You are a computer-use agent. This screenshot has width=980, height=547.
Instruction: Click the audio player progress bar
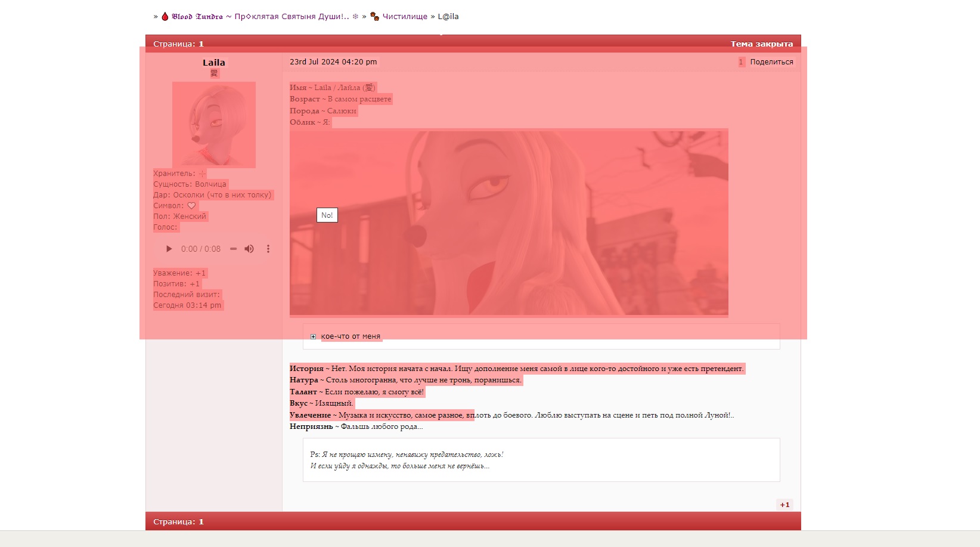click(x=234, y=249)
